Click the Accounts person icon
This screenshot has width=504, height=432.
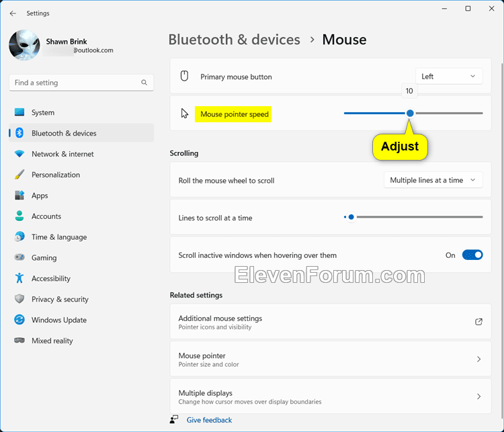19,216
